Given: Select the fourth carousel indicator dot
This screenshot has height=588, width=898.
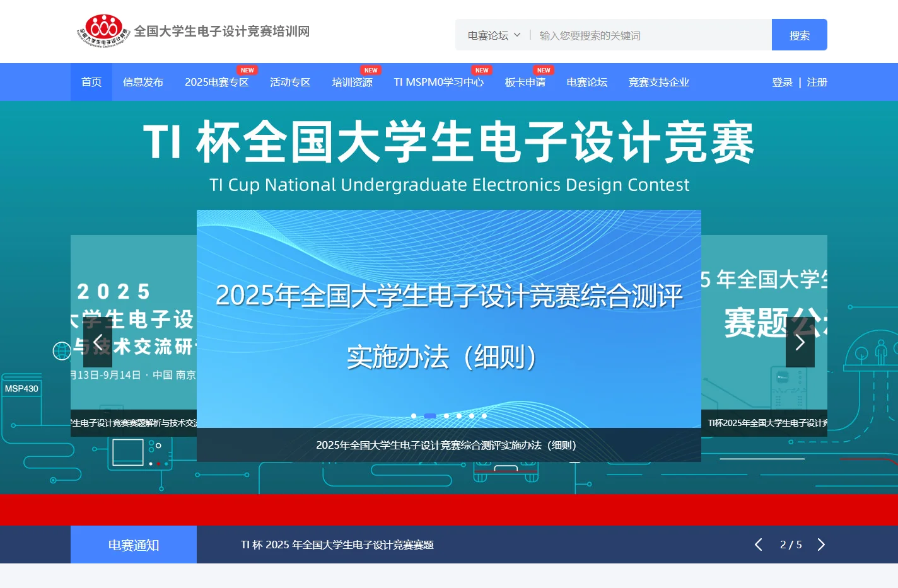Looking at the screenshot, I should pos(459,416).
